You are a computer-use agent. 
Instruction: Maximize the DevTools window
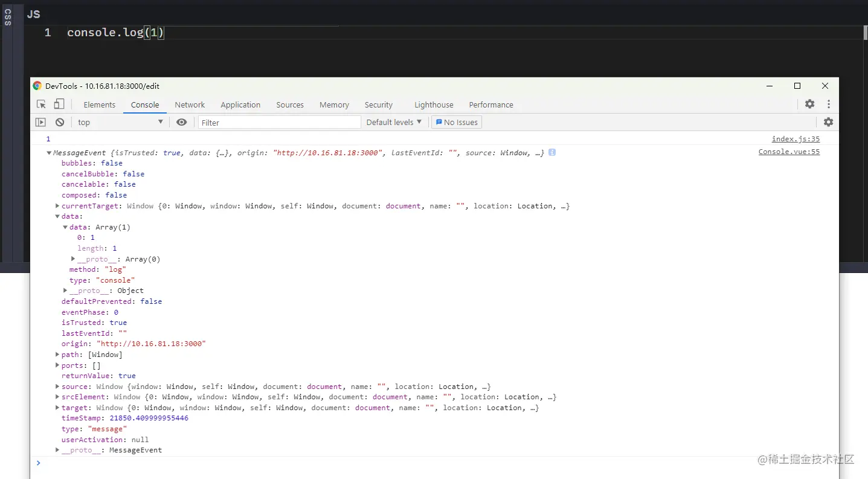point(797,86)
